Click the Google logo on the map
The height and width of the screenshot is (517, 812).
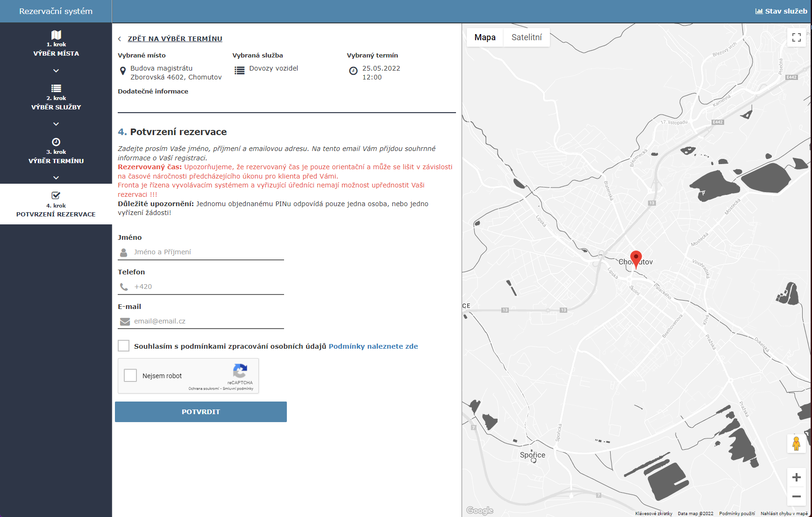(x=480, y=510)
